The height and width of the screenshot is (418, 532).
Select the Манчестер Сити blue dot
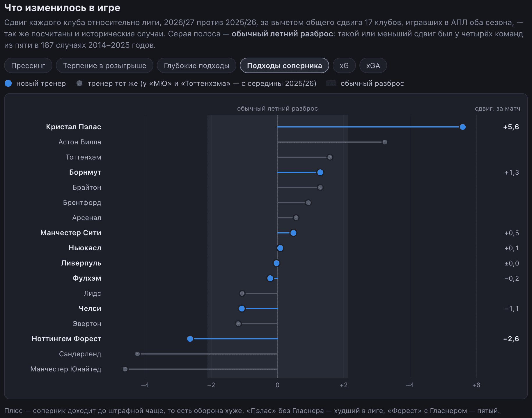pos(293,233)
